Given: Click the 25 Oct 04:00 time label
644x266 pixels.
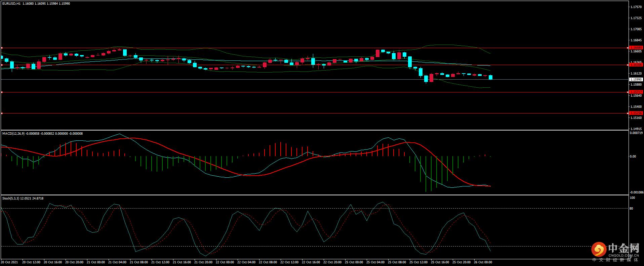Looking at the screenshot, I should pyautogui.click(x=375, y=262).
